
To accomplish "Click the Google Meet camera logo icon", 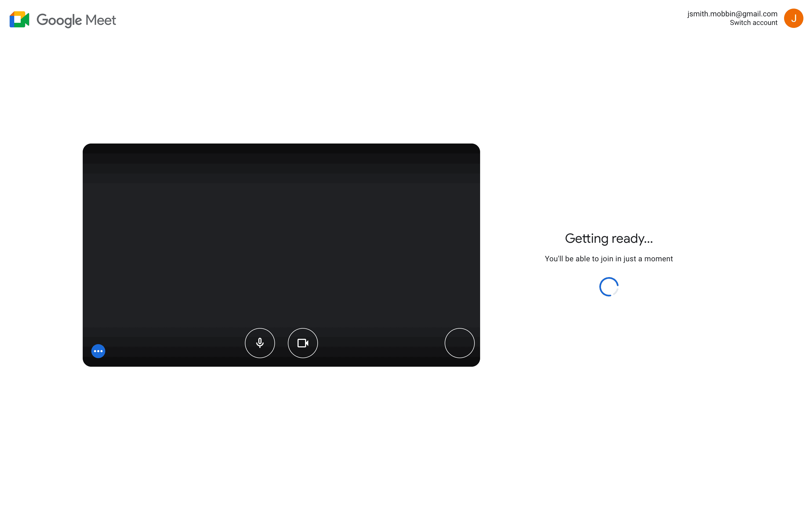I will (x=19, y=19).
